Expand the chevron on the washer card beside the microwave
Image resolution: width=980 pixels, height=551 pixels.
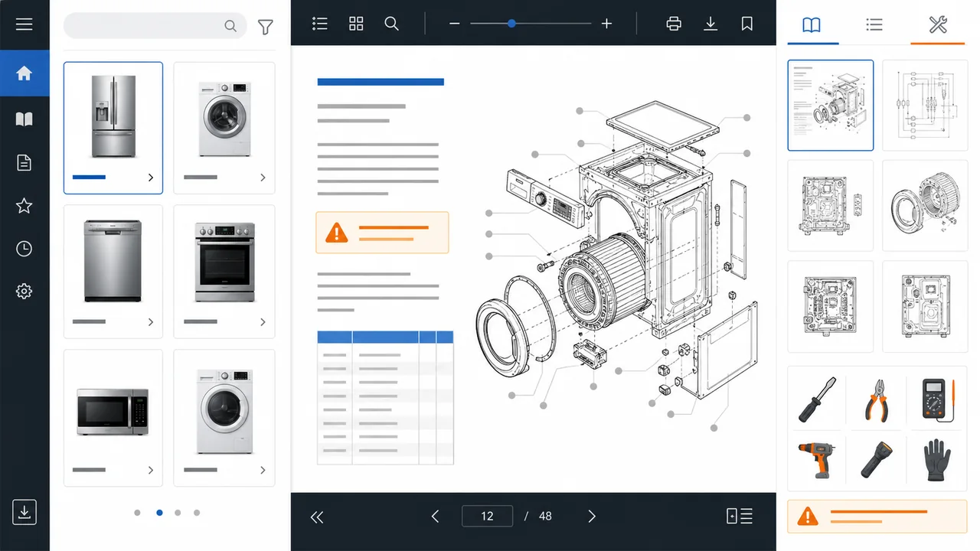click(x=263, y=470)
